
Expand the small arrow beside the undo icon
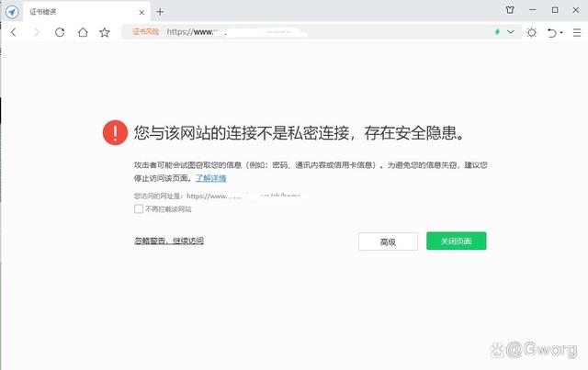point(561,33)
